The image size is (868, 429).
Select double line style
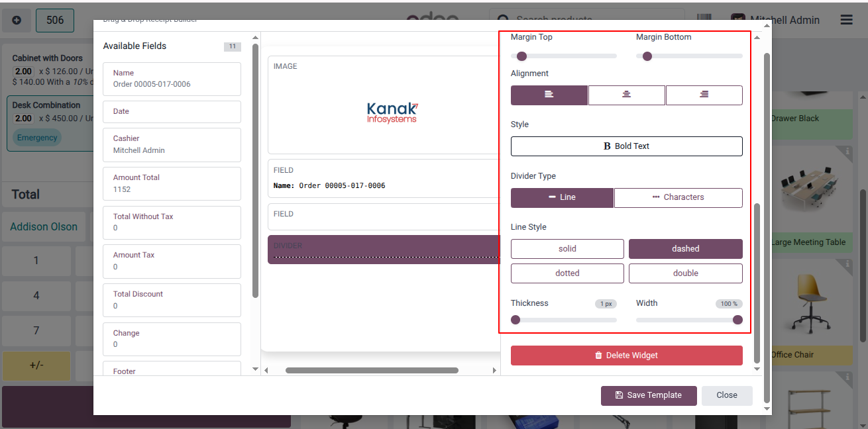pos(685,273)
